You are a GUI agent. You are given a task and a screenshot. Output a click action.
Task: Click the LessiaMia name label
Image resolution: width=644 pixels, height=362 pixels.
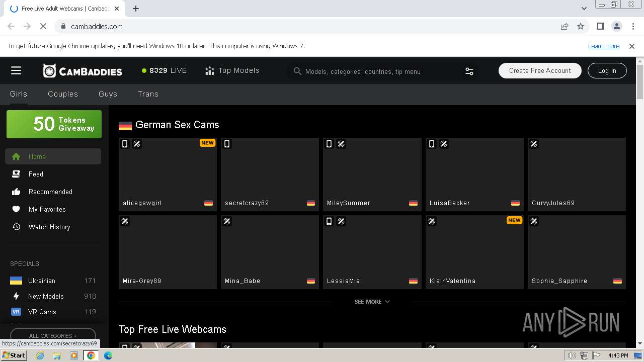click(343, 281)
